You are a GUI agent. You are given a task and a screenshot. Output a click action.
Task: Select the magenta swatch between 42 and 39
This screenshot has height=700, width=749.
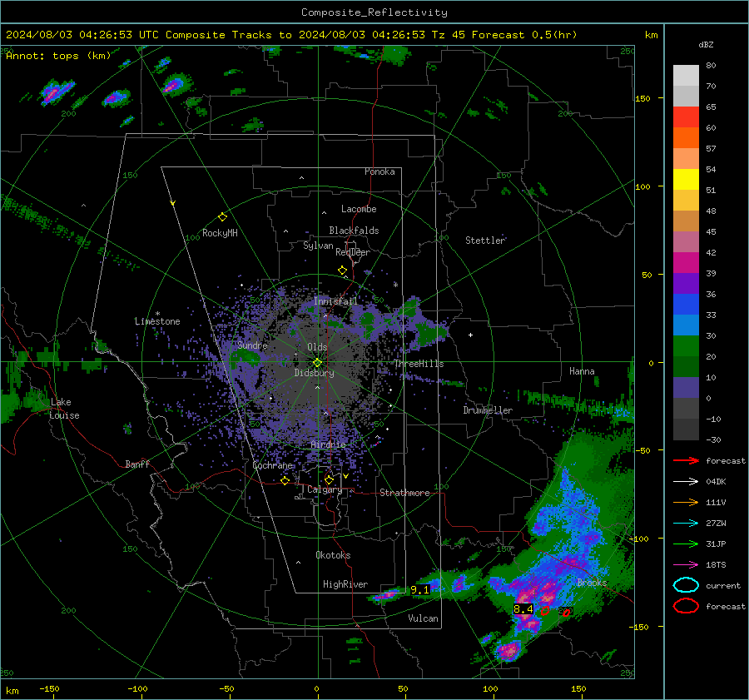[x=686, y=263]
